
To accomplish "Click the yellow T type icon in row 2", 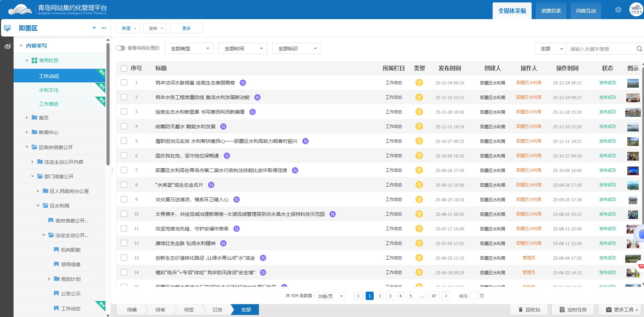I will pos(419,97).
